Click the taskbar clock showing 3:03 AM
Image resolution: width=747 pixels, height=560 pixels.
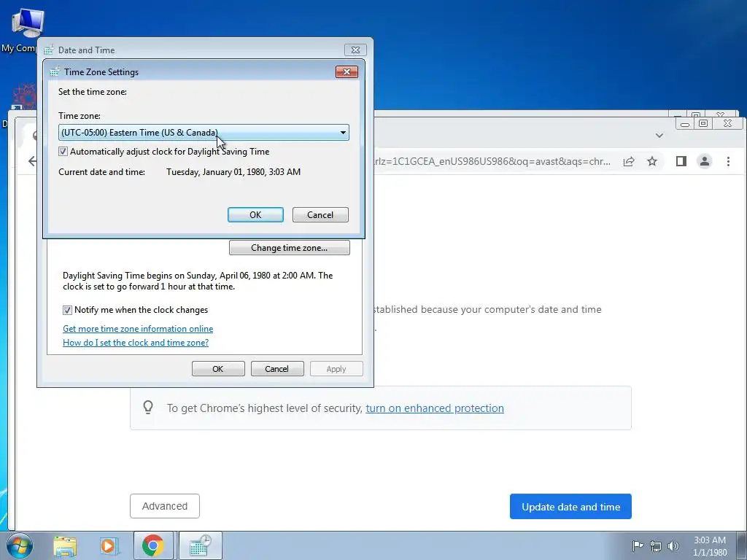[709, 545]
